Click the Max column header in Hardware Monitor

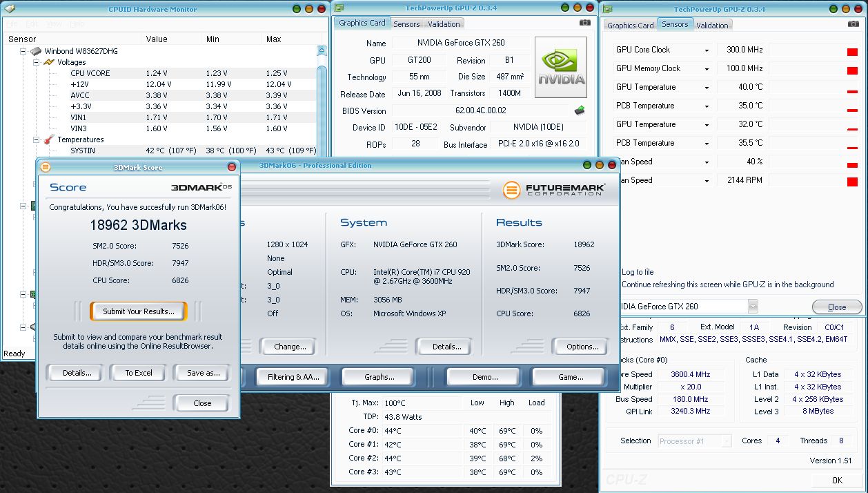pyautogui.click(x=288, y=39)
